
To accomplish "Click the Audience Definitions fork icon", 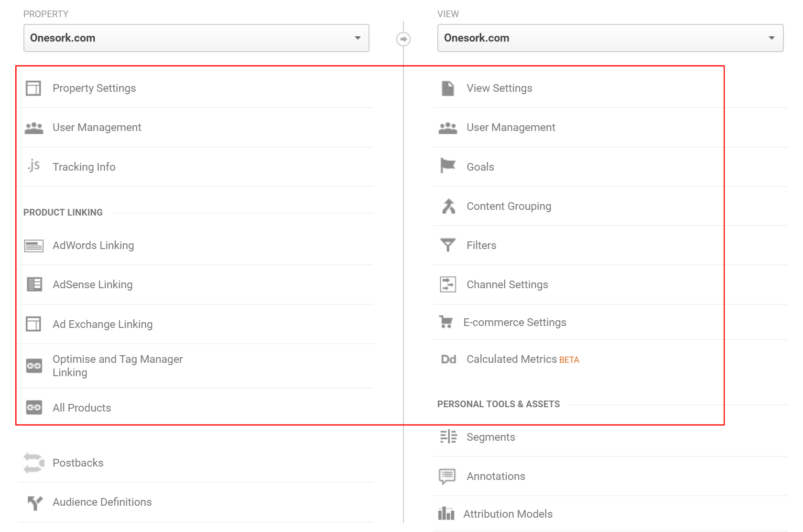I will click(35, 502).
